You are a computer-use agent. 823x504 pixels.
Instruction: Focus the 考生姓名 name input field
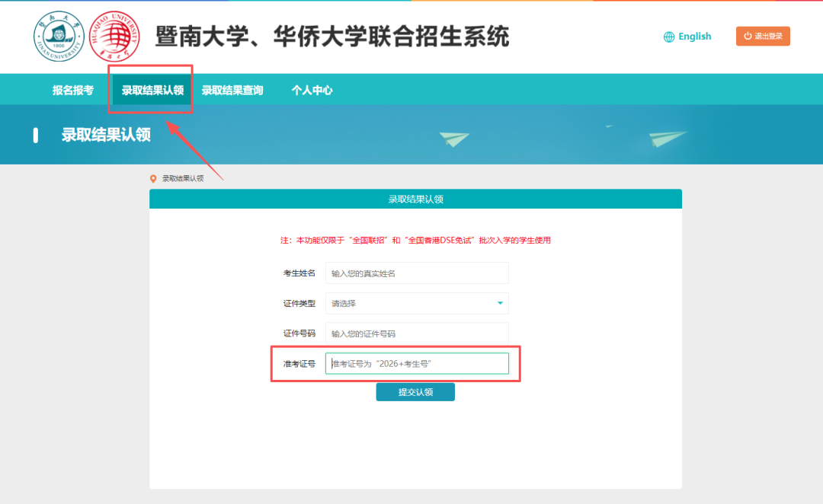pyautogui.click(x=417, y=273)
